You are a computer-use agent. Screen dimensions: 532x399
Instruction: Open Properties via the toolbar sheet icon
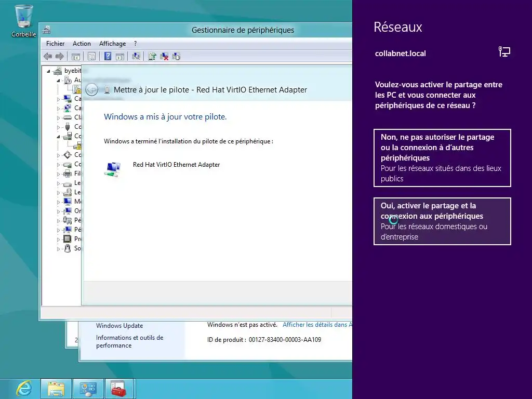pos(91,56)
